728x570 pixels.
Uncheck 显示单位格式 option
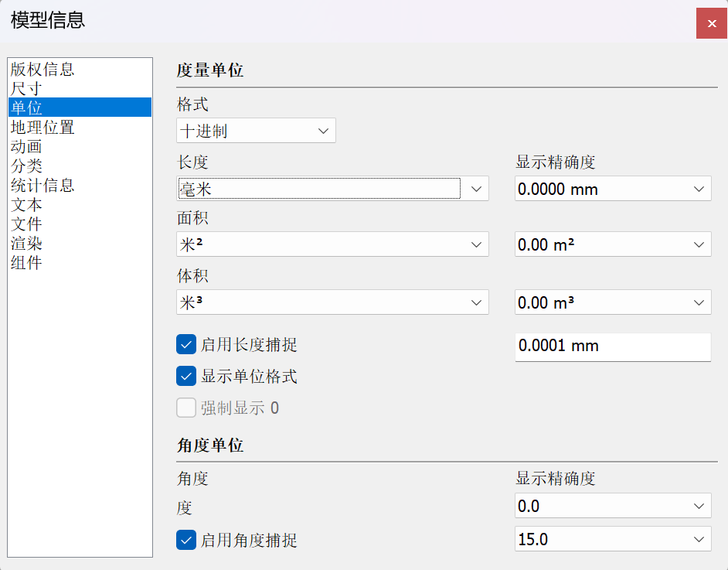(x=186, y=377)
